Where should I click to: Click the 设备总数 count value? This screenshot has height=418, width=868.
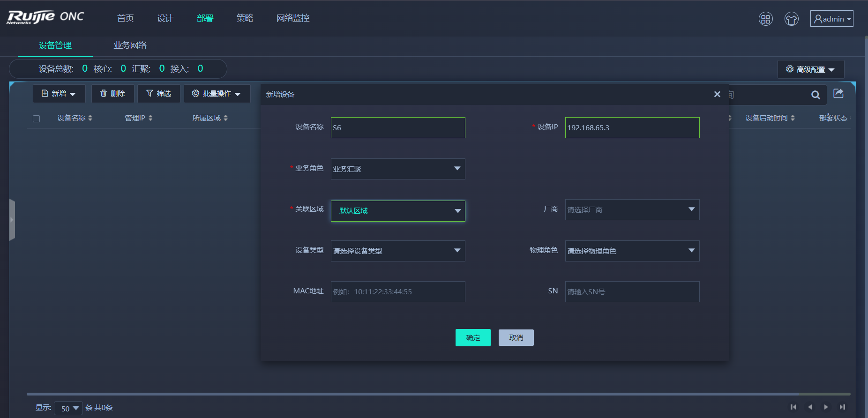pyautogui.click(x=85, y=68)
